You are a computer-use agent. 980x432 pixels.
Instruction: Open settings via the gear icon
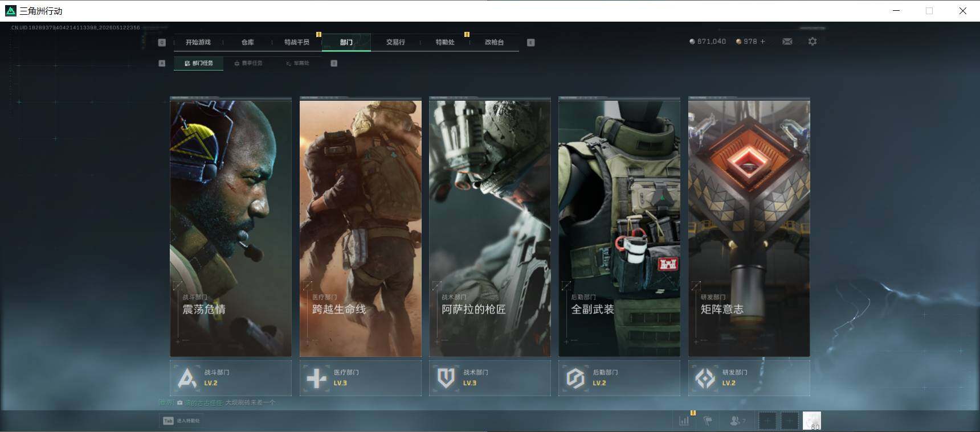coord(812,42)
